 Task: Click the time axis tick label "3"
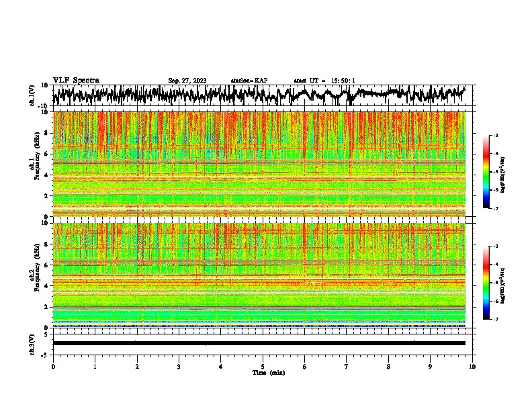point(179,367)
